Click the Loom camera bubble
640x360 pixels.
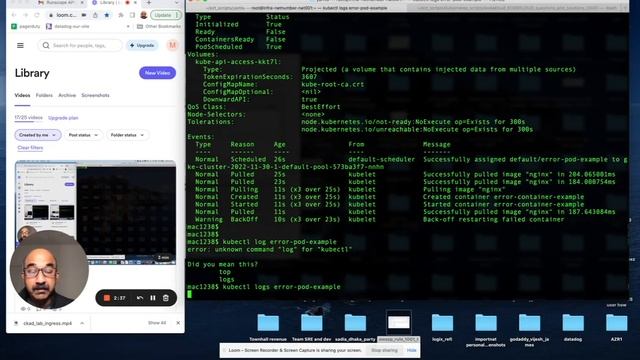coord(49,270)
